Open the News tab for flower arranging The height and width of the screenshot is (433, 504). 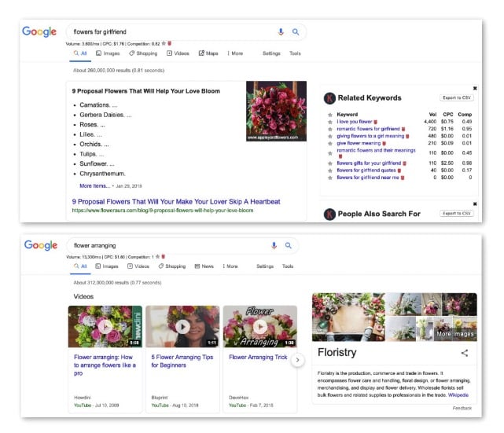coord(204,266)
